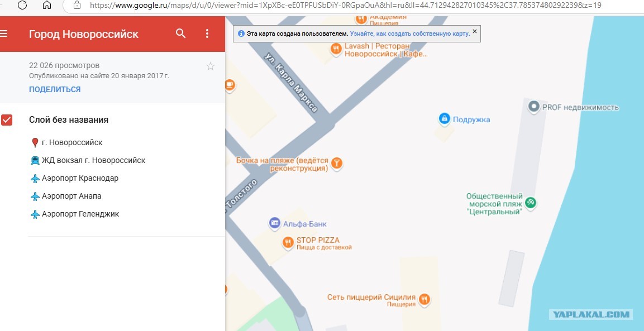This screenshot has width=644, height=331.
Task: Click the Академия pizzeria marker icon
Action: [x=361, y=19]
